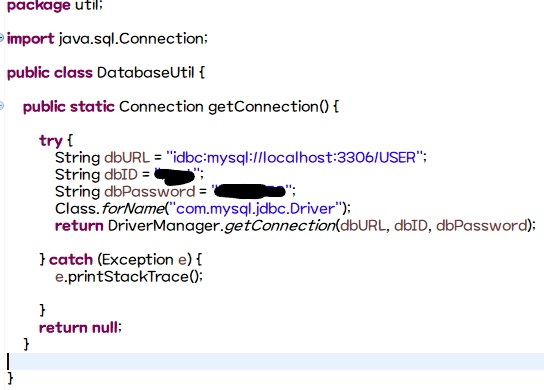544x390 pixels.
Task: Click the method name 'getConnection()' in the method declaration
Action: (268, 107)
